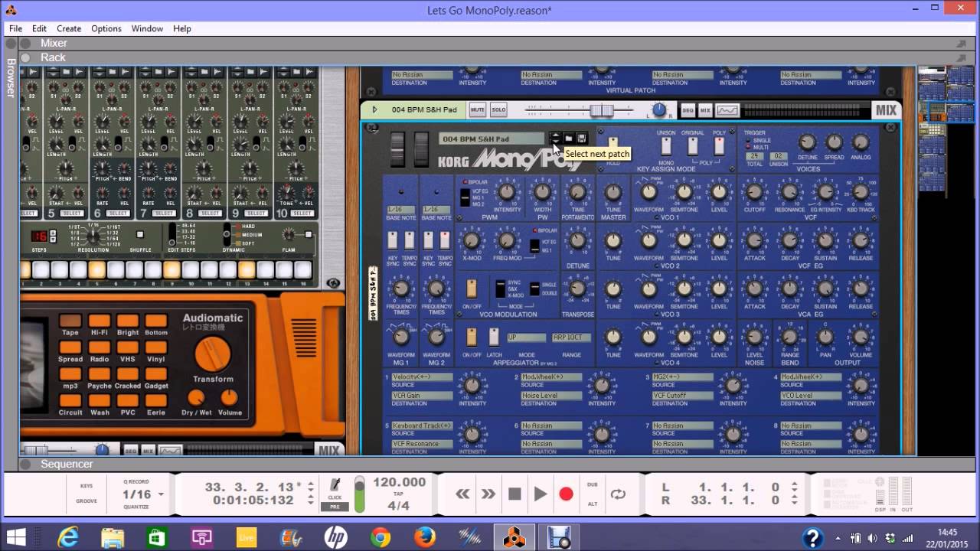Toggle the MonoPoly HOLD switch

tap(613, 145)
